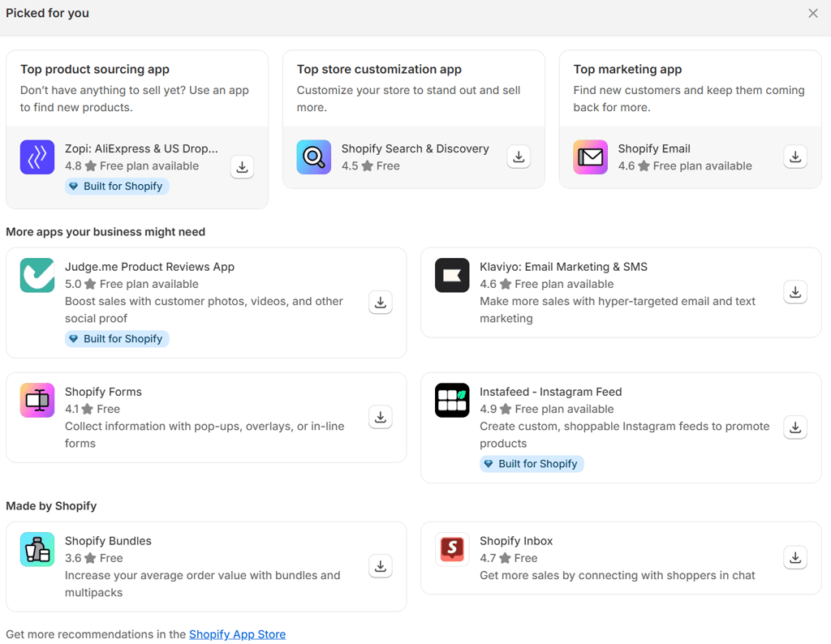Image resolution: width=831 pixels, height=644 pixels.
Task: Open the Zopi app logo icon
Action: click(x=37, y=157)
